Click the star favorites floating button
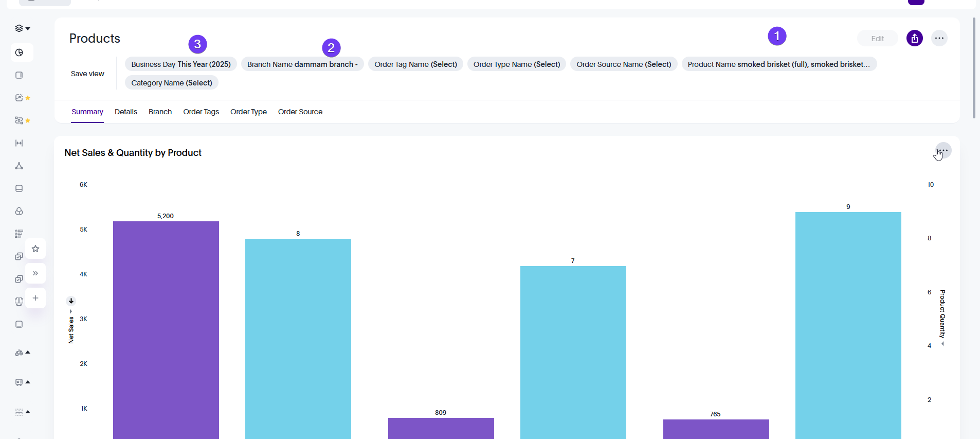The width and height of the screenshot is (980, 439). [35, 249]
